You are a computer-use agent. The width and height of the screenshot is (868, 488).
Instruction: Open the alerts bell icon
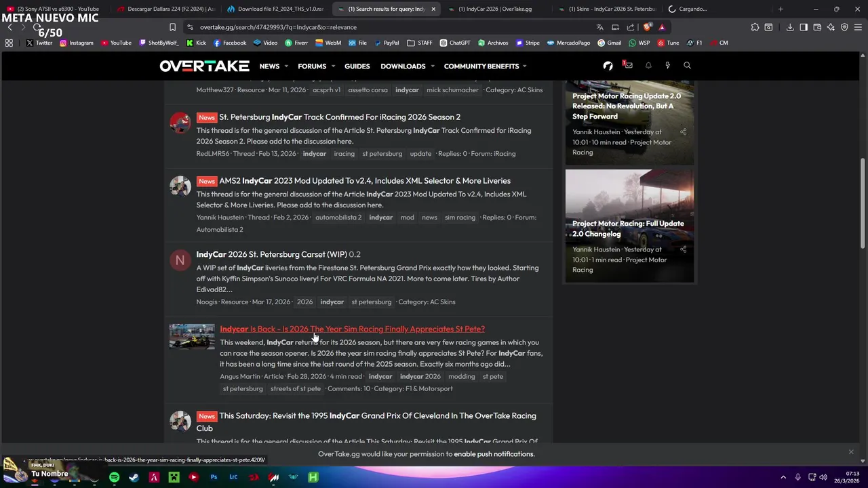(648, 66)
